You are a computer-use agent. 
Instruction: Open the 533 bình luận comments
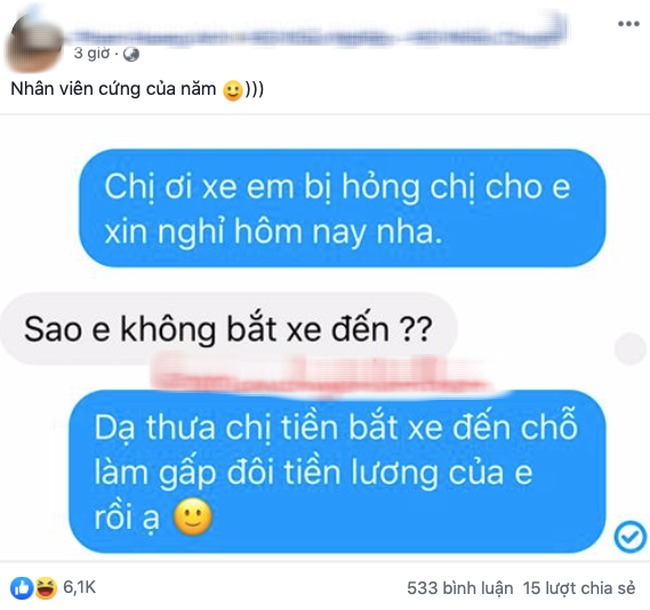coord(460,588)
